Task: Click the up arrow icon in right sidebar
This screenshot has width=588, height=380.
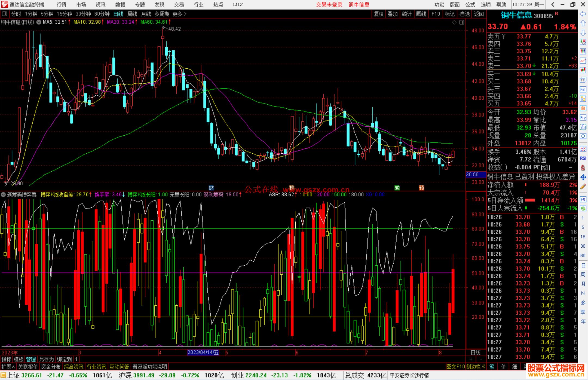Action: [x=583, y=23]
